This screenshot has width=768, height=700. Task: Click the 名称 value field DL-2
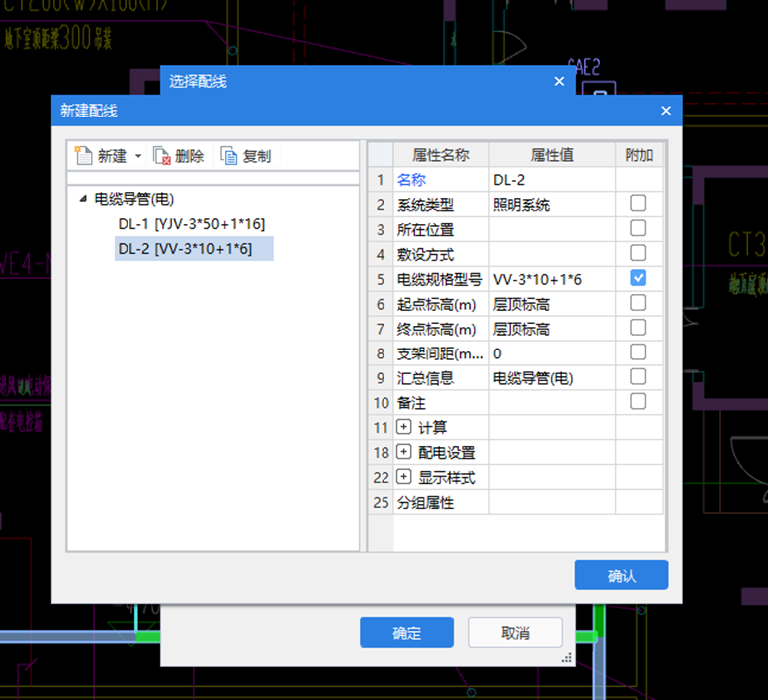pyautogui.click(x=551, y=180)
